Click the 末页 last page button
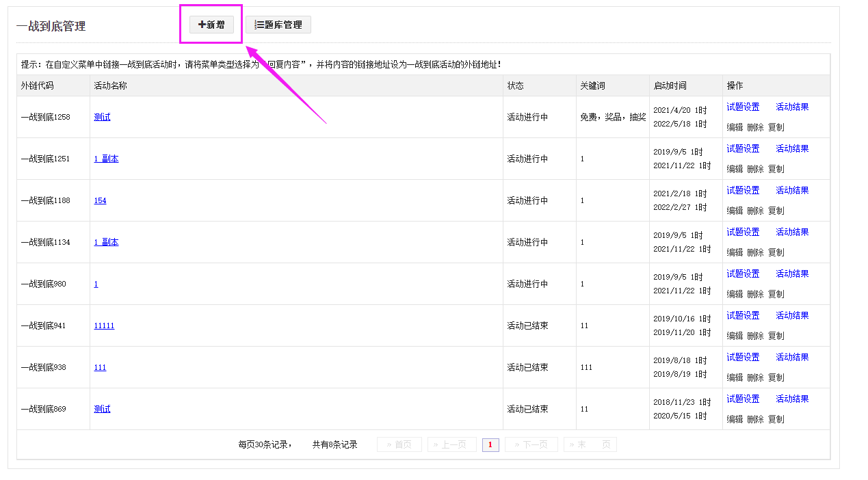Screen dimensions: 868x480 coord(590,444)
